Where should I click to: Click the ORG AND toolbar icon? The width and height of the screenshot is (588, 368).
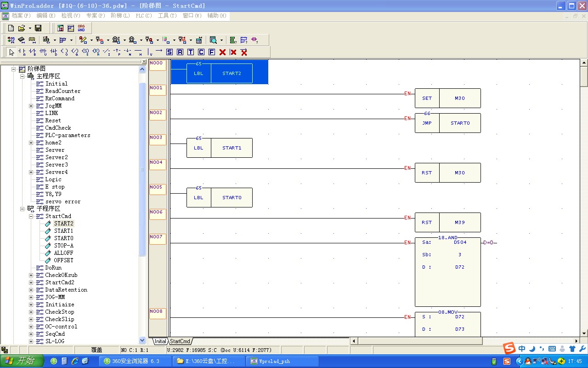tap(81, 28)
